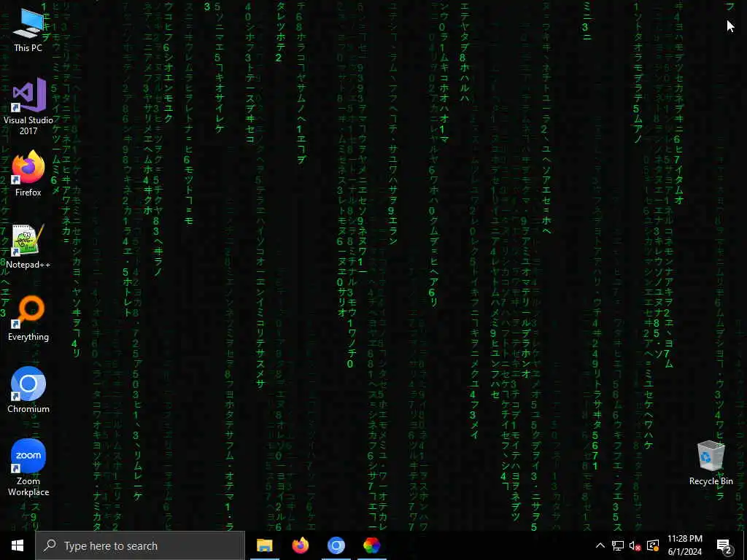Viewport: 747px width, 560px height.
Task: Select the Everything search shortcut
Action: (x=28, y=319)
